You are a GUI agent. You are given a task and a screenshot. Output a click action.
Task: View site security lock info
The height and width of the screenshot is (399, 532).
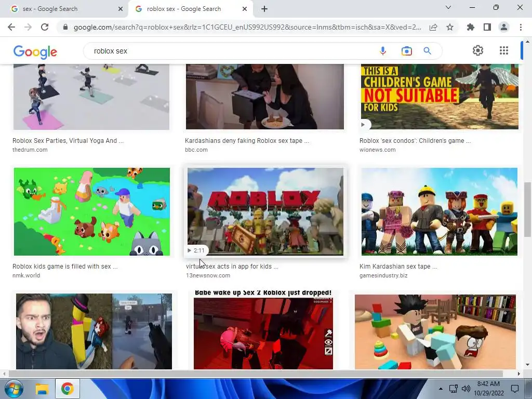[x=65, y=27]
